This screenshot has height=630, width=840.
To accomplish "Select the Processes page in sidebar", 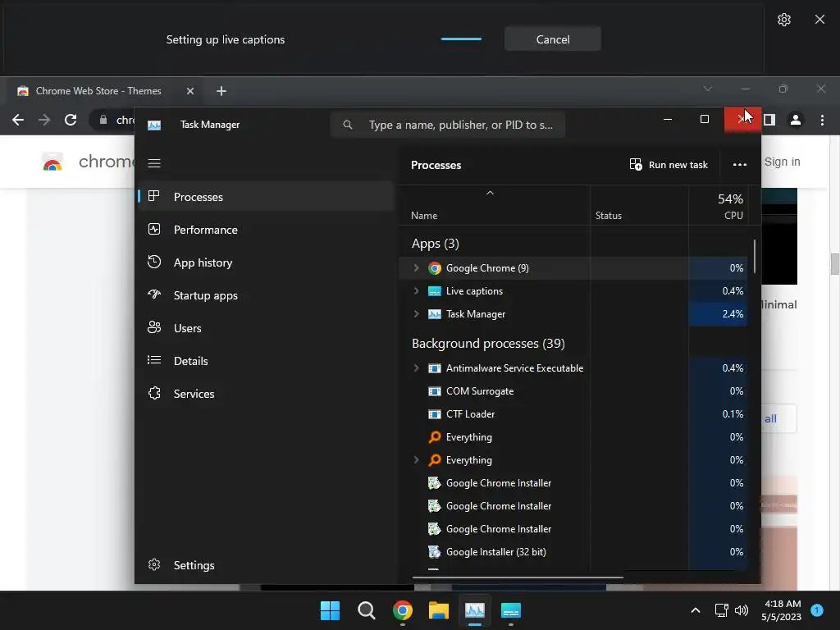I will pos(267,197).
